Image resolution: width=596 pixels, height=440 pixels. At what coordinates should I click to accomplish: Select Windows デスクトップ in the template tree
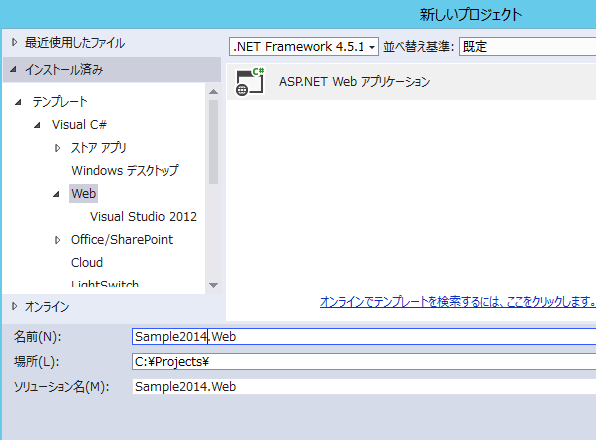point(125,171)
